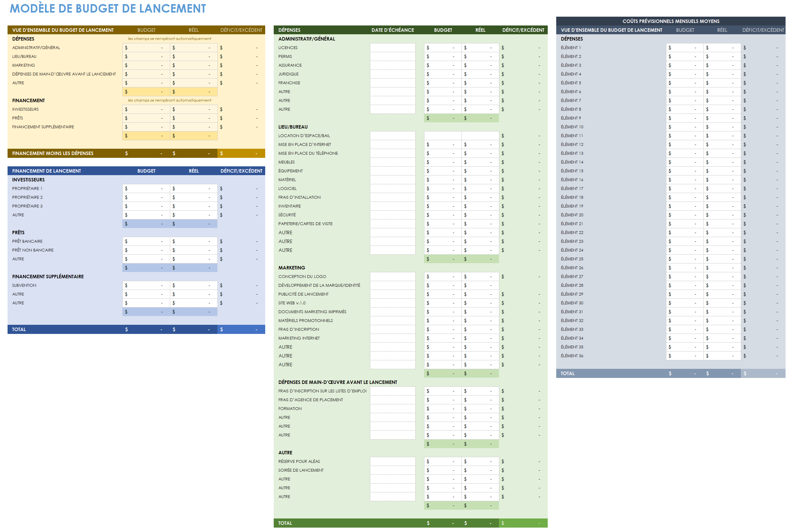Select DOCUMENTS MARKETING IMPRIMÉS budget cell
795x532 pixels.
443,312
